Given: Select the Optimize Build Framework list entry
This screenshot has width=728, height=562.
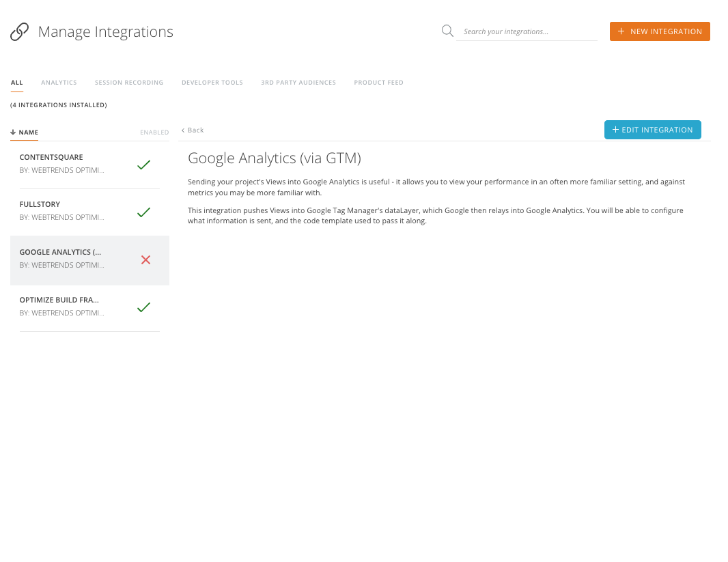Looking at the screenshot, I should (x=61, y=306).
